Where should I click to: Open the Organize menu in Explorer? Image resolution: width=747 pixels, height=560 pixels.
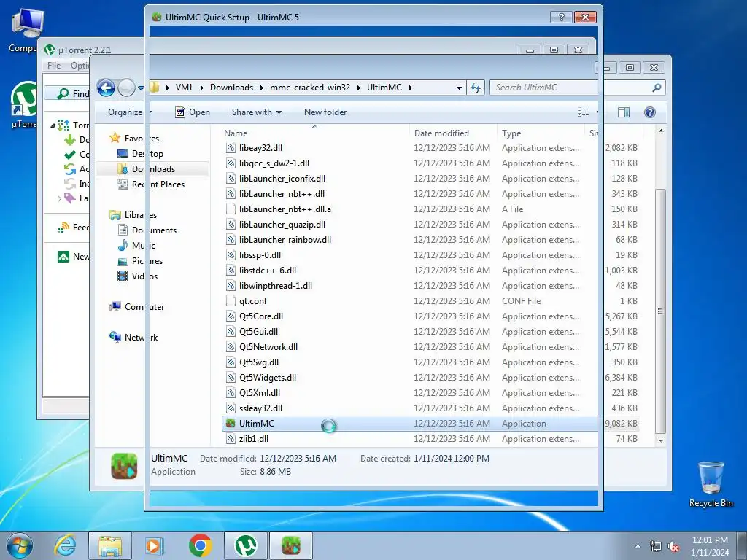tap(128, 112)
